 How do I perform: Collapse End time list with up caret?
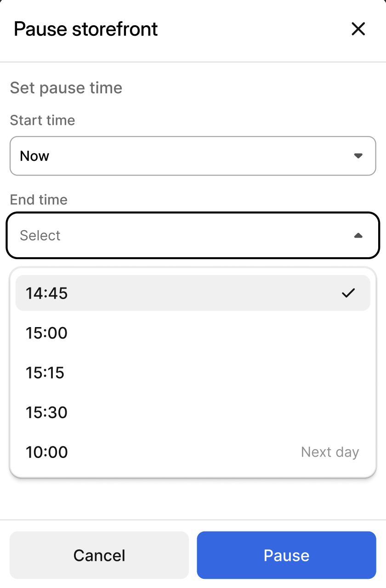tap(358, 236)
